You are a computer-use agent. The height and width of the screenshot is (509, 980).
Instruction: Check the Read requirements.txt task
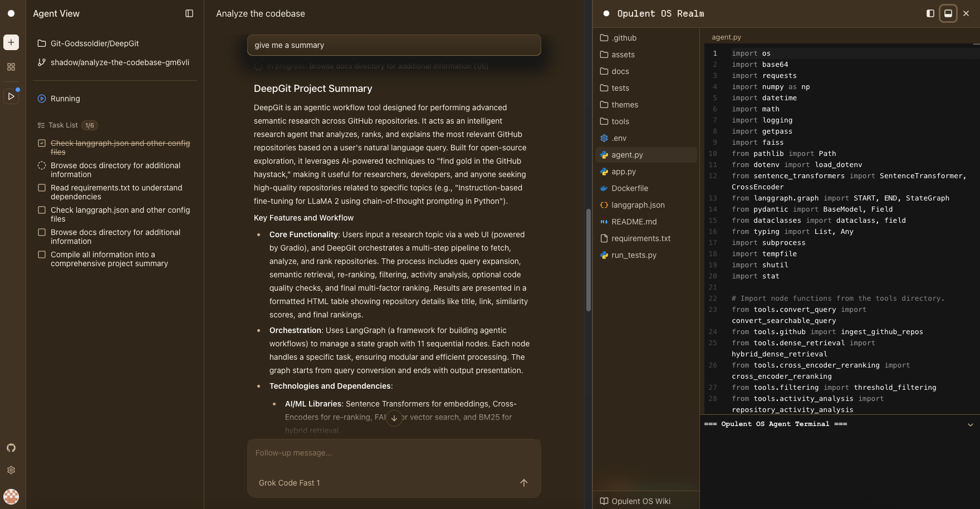tap(42, 188)
